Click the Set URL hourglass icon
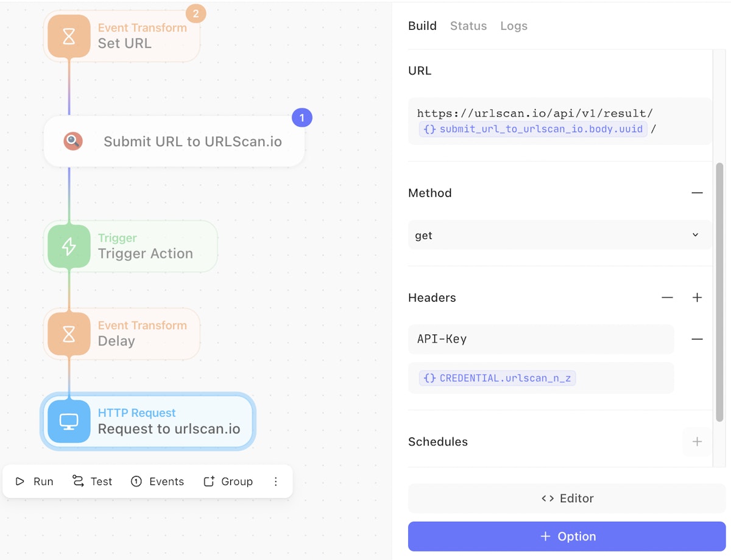Image resolution: width=731 pixels, height=560 pixels. click(x=69, y=36)
